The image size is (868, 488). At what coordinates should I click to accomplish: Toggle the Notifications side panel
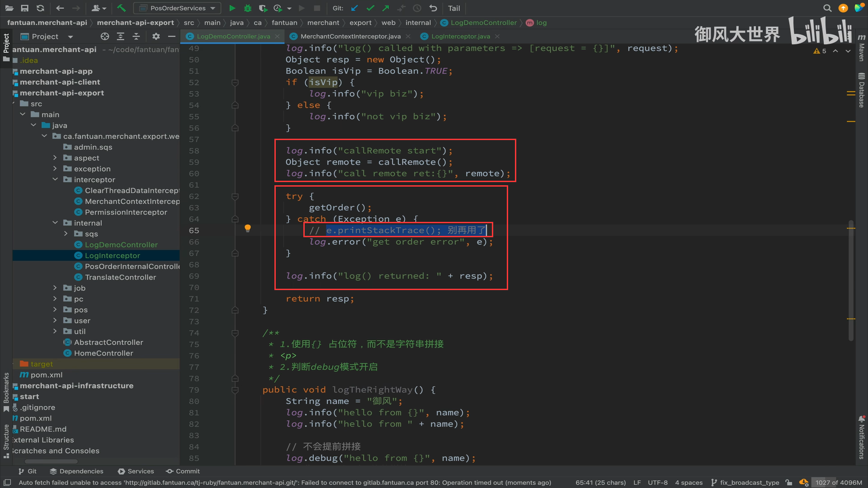(x=862, y=437)
